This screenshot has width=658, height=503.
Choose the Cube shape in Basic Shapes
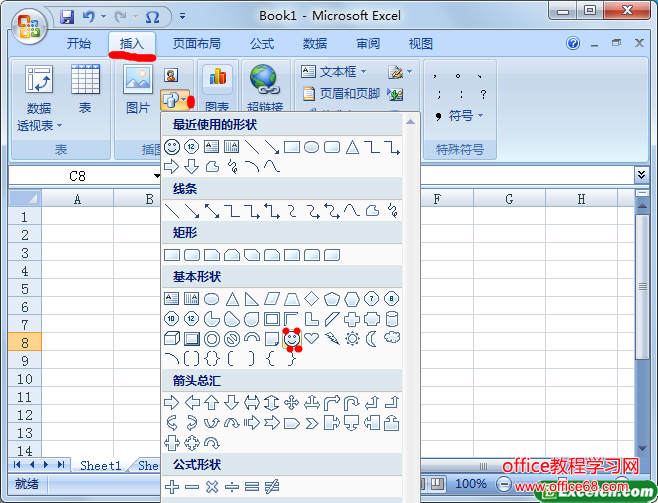[172, 338]
